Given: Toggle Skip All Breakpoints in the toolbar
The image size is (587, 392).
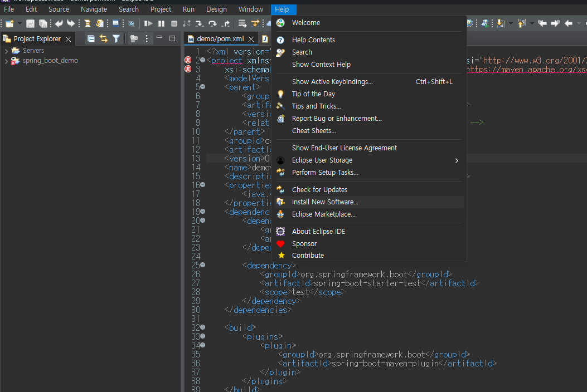Looking at the screenshot, I should 132,23.
